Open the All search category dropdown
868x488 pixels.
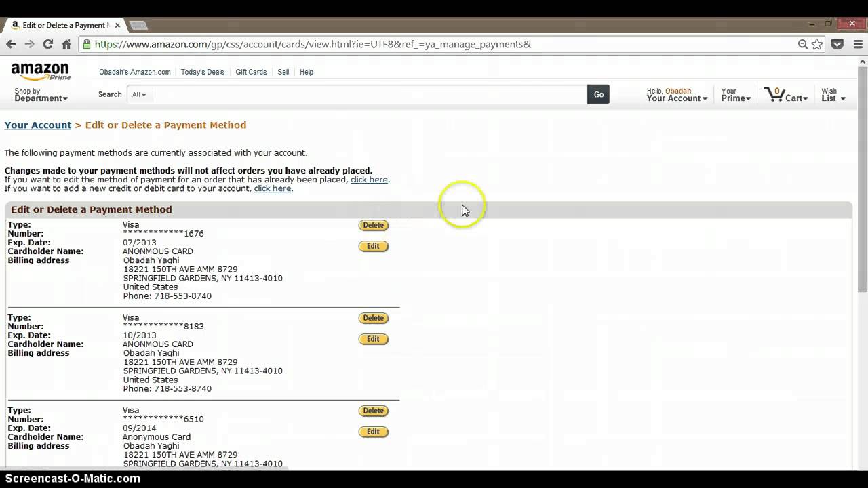pos(139,94)
